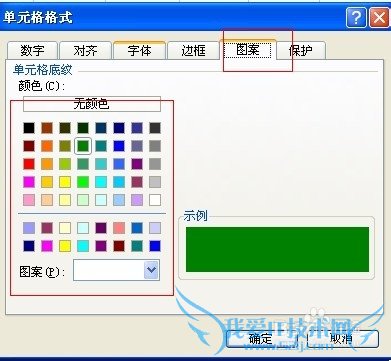Screen dimensions: 391x361
Task: Choose the lightest silver gray swatch
Action: pyautogui.click(x=155, y=182)
